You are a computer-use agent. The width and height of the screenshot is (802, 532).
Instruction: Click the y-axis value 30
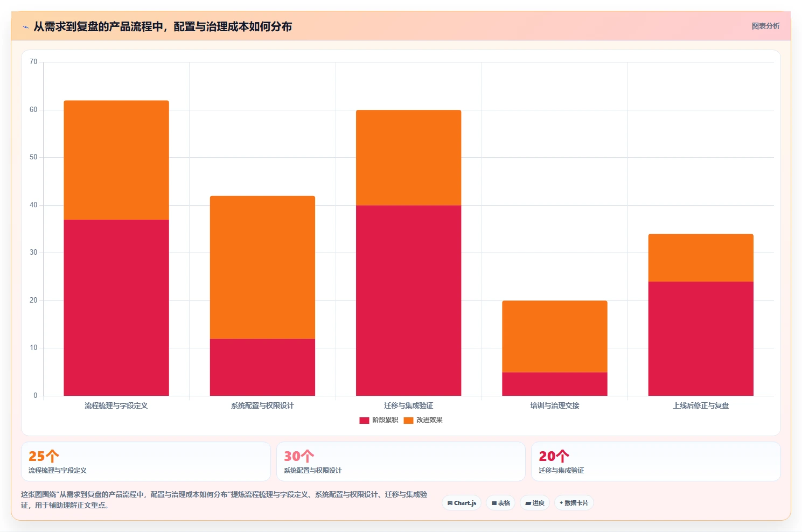pos(33,253)
